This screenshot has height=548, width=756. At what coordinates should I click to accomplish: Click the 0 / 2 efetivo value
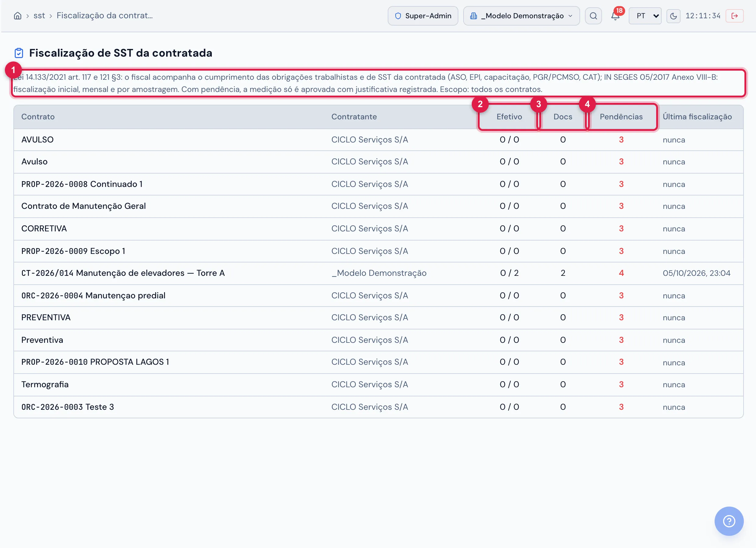[x=509, y=273]
